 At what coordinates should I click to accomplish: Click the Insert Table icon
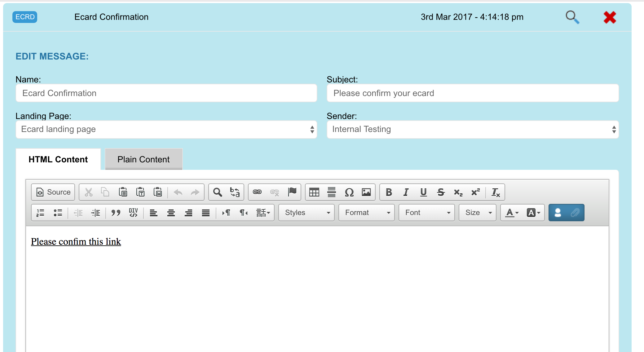(314, 192)
